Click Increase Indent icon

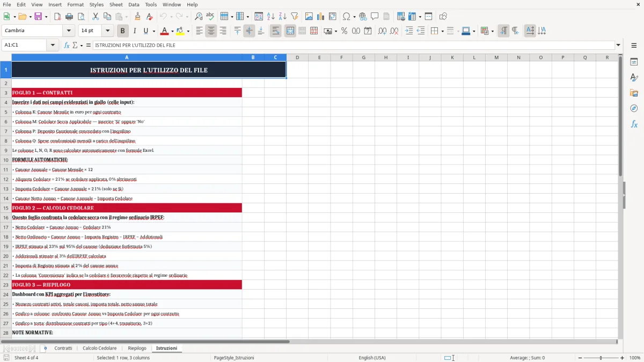409,31
